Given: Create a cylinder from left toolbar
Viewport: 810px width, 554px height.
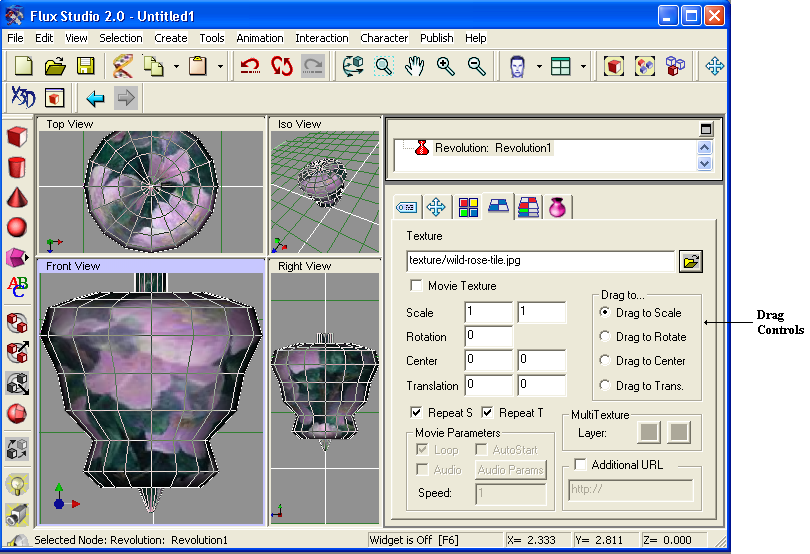Looking at the screenshot, I should pyautogui.click(x=17, y=167).
